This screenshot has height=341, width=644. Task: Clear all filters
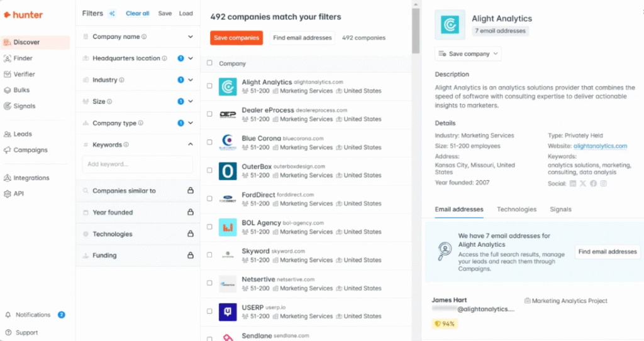coord(137,14)
